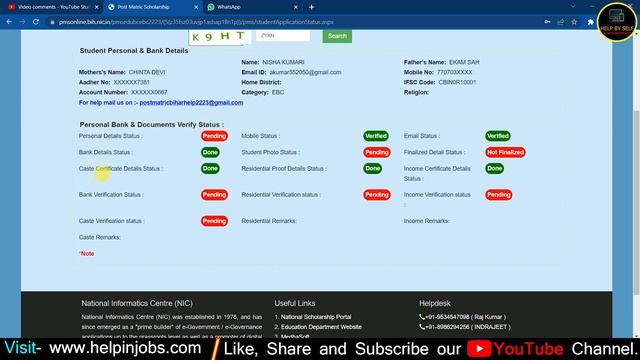640x360 pixels.
Task: Click the page vertical scrollbar
Action: (x=636, y=202)
